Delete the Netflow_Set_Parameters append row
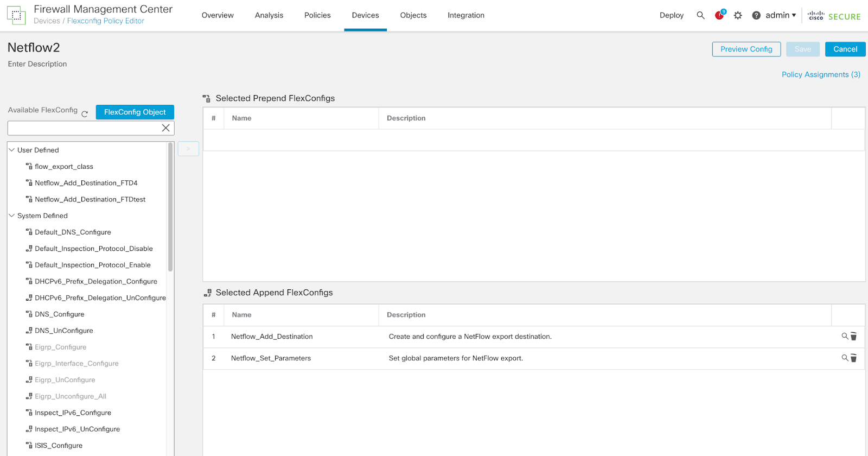Viewport: 868px width, 456px height. [x=853, y=358]
